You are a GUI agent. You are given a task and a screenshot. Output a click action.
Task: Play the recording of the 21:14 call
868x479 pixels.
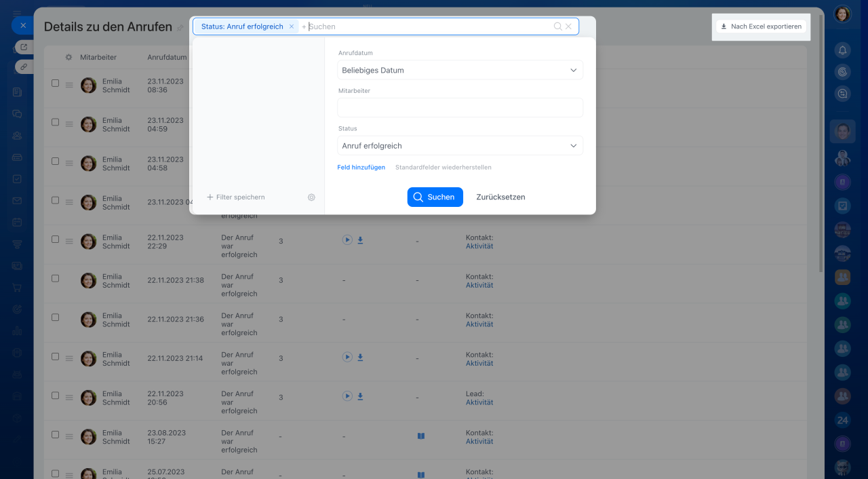click(x=347, y=357)
